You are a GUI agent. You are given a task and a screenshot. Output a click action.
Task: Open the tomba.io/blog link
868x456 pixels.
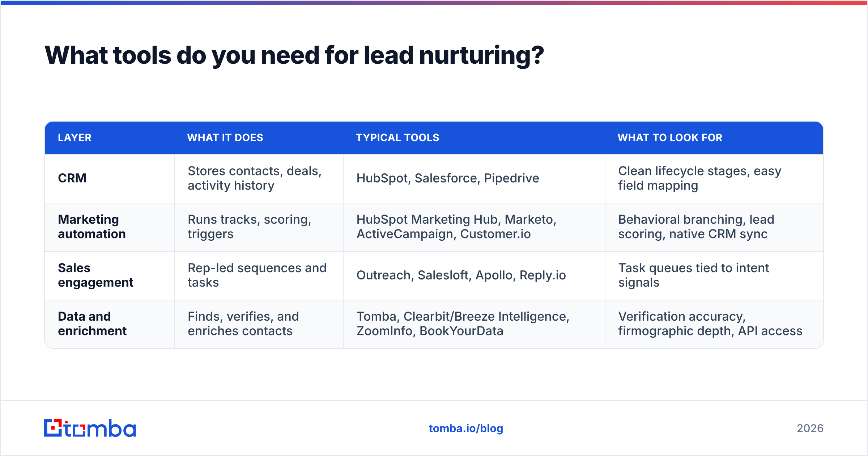pos(466,428)
